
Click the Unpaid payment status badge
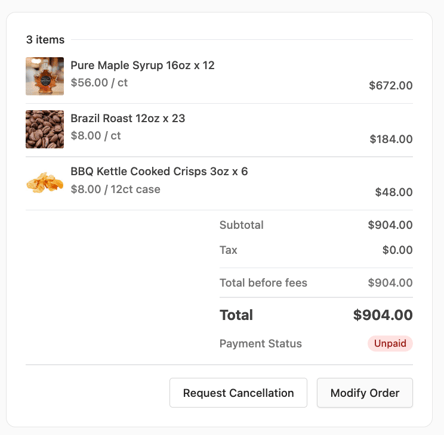click(390, 343)
